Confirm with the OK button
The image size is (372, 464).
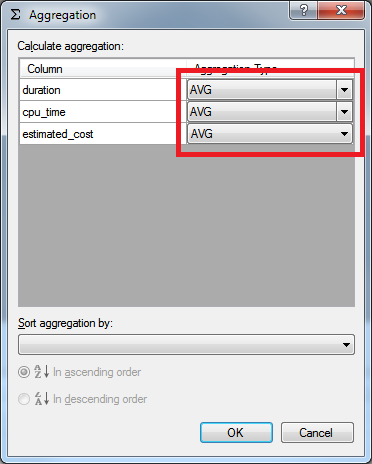click(236, 433)
